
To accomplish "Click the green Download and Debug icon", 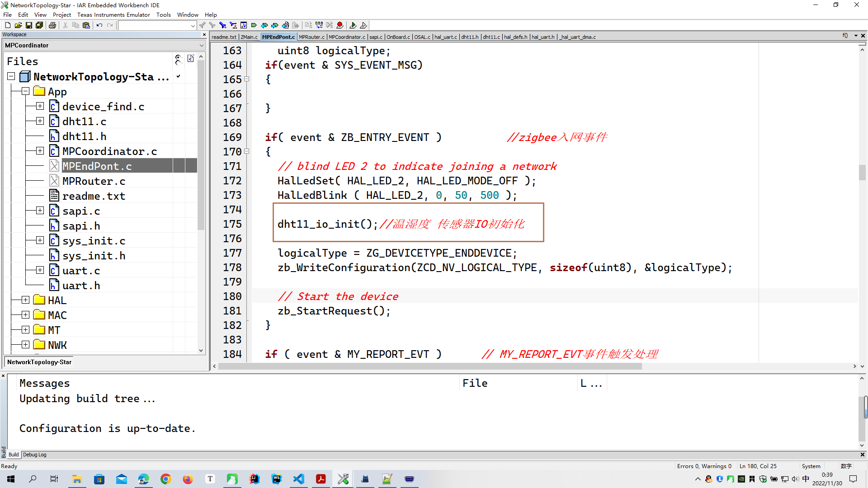I will click(353, 25).
